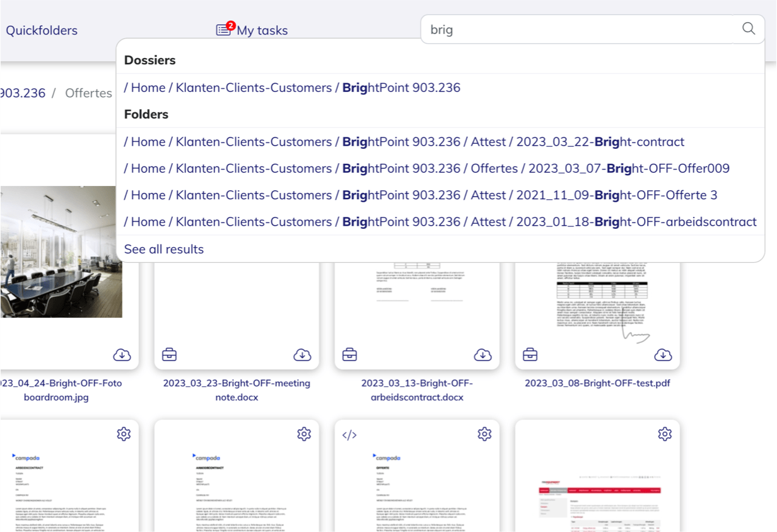Click briefcase icon on Bright-OFF-test.pdf card

(x=530, y=355)
